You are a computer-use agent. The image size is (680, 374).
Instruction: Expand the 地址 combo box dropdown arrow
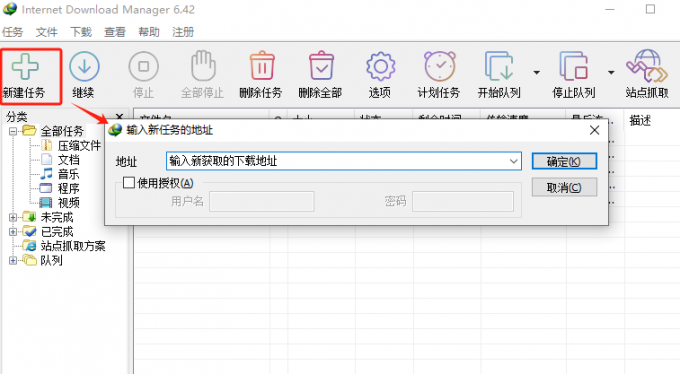click(514, 161)
